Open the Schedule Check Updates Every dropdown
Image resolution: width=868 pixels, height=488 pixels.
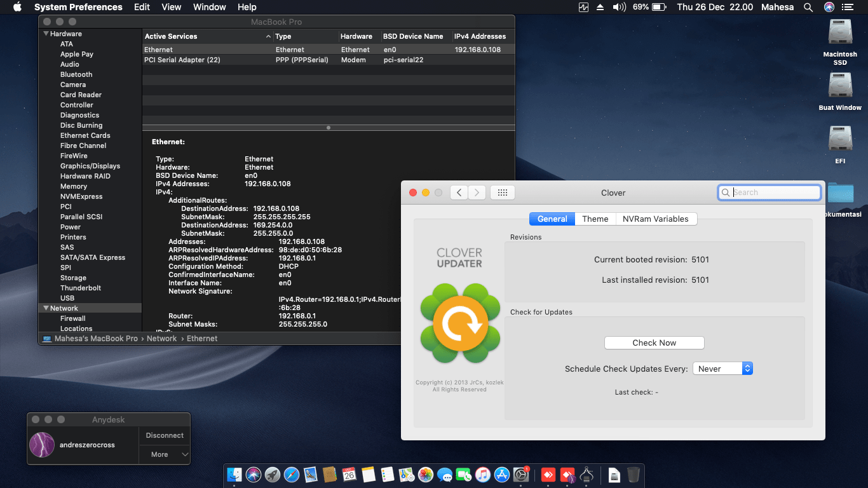coord(722,369)
